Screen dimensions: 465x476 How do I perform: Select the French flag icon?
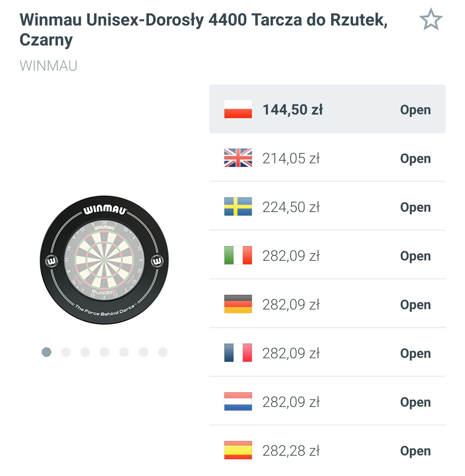(x=237, y=353)
